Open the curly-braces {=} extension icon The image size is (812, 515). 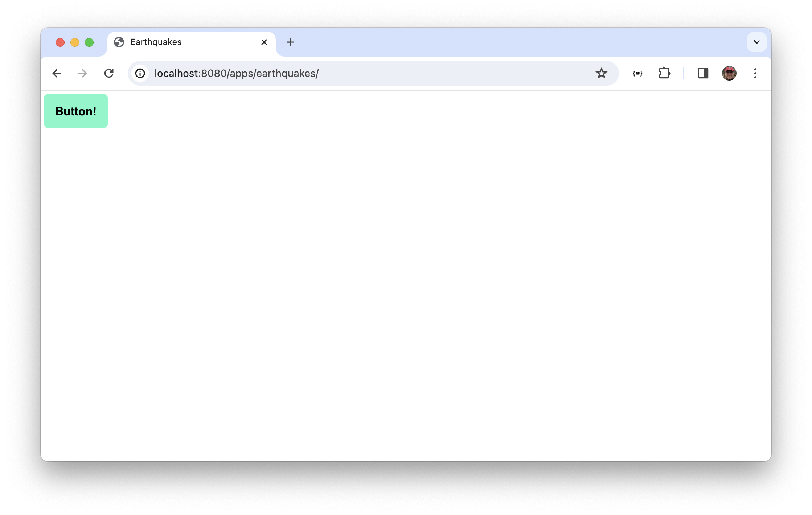pos(637,73)
